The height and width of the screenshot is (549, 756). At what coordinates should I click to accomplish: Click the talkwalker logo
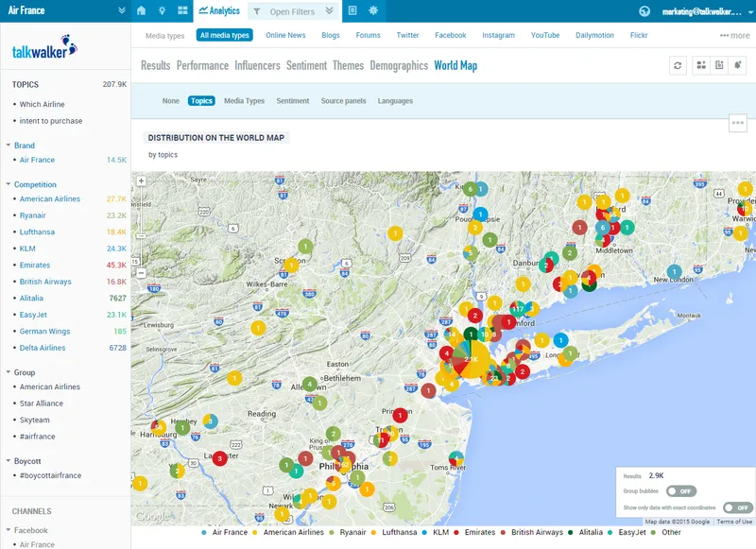[x=44, y=47]
